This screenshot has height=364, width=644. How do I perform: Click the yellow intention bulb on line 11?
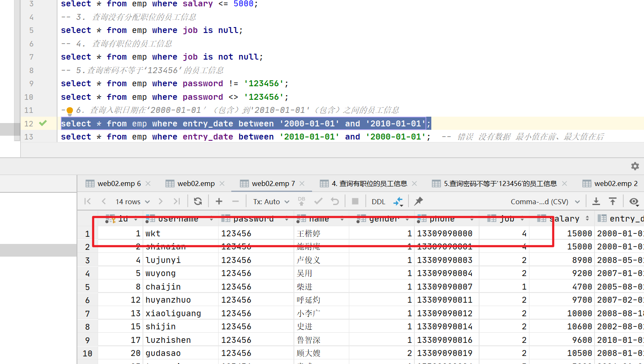click(x=70, y=111)
